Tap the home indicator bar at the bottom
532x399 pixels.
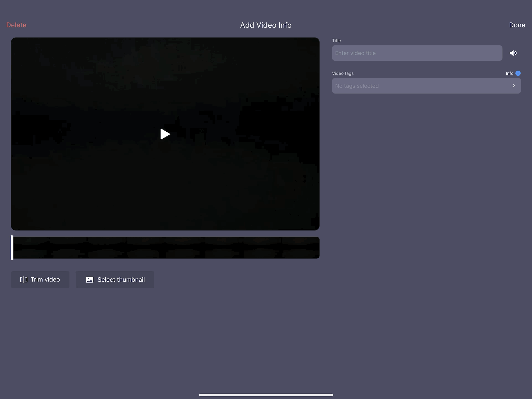pos(266,395)
